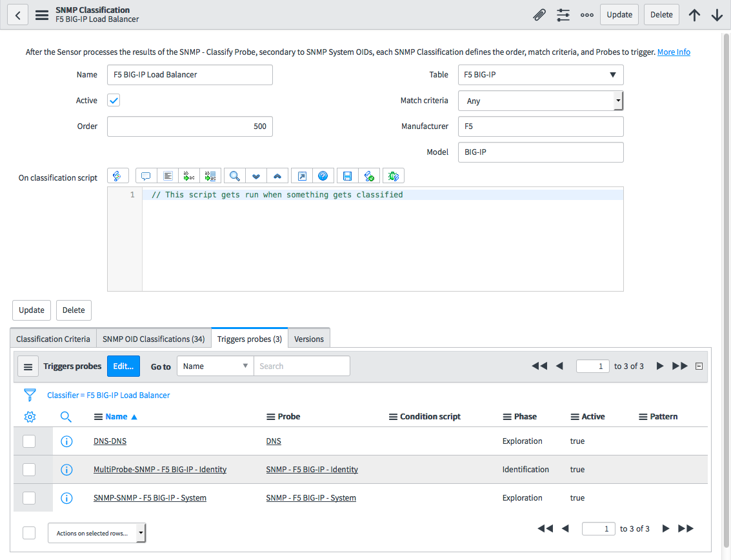Viewport: 731px width, 560px height.
Task: Toggle full screen script editor icon
Action: pyautogui.click(x=302, y=175)
